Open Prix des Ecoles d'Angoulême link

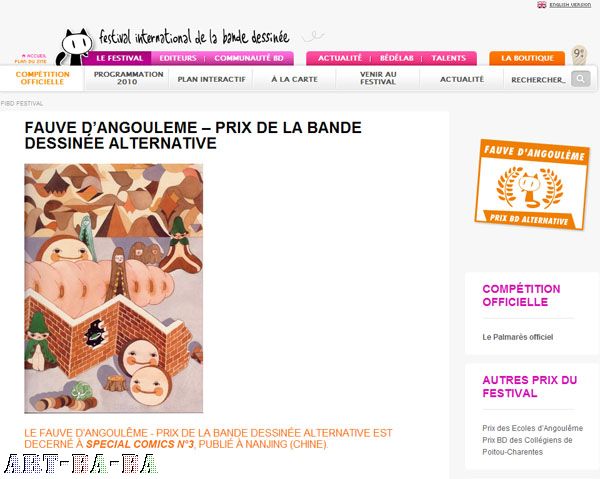pos(533,428)
